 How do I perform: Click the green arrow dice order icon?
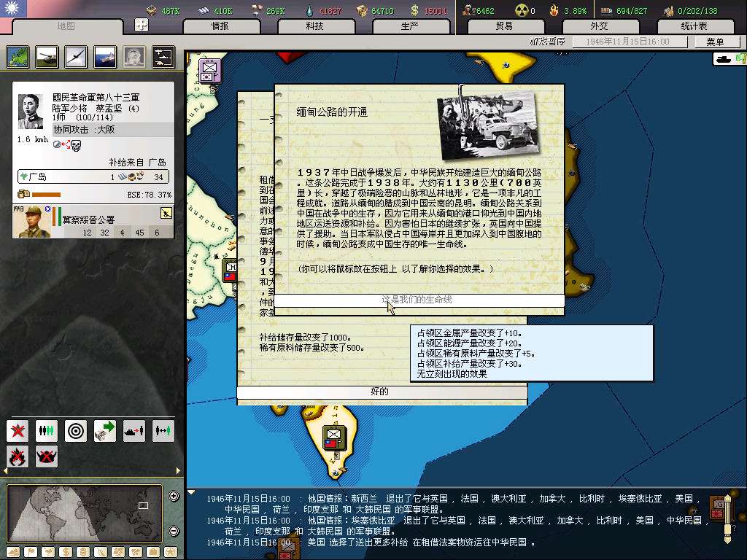(x=105, y=431)
